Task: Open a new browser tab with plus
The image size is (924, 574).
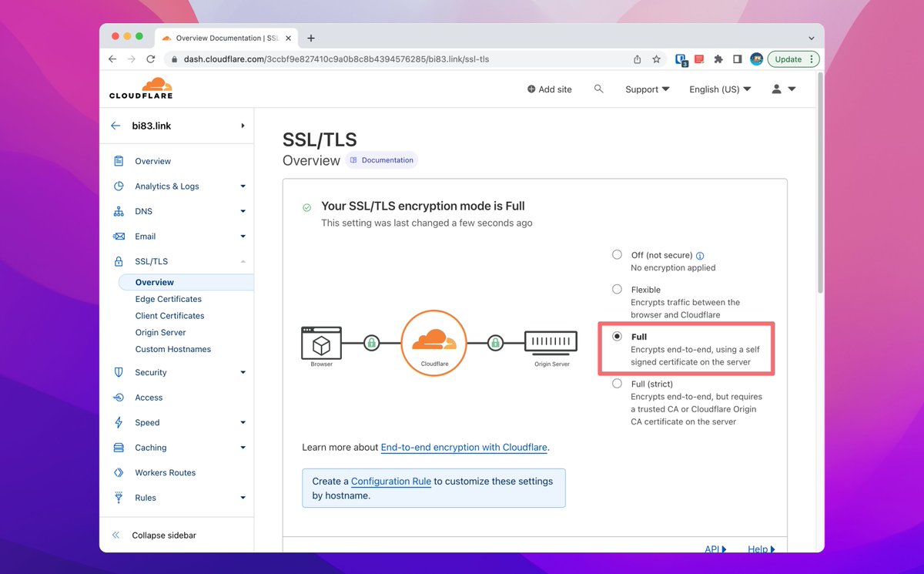Action: 311,38
